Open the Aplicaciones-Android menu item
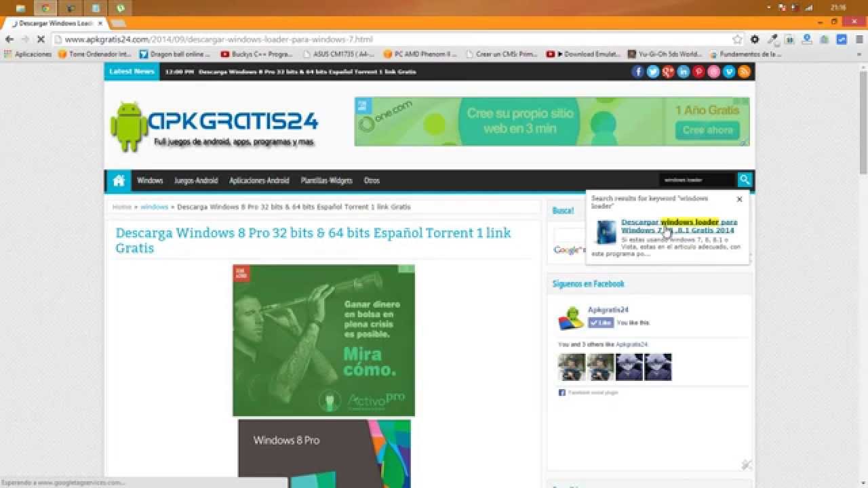 coord(259,180)
